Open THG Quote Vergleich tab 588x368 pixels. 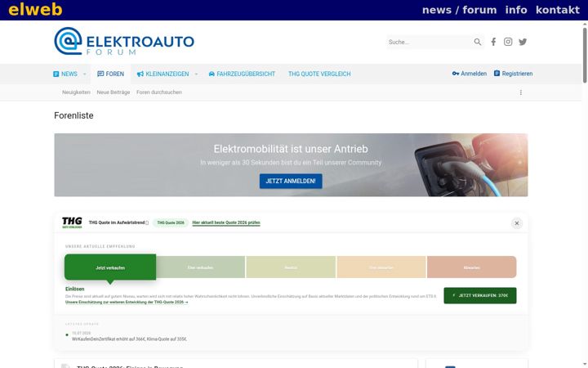319,74
